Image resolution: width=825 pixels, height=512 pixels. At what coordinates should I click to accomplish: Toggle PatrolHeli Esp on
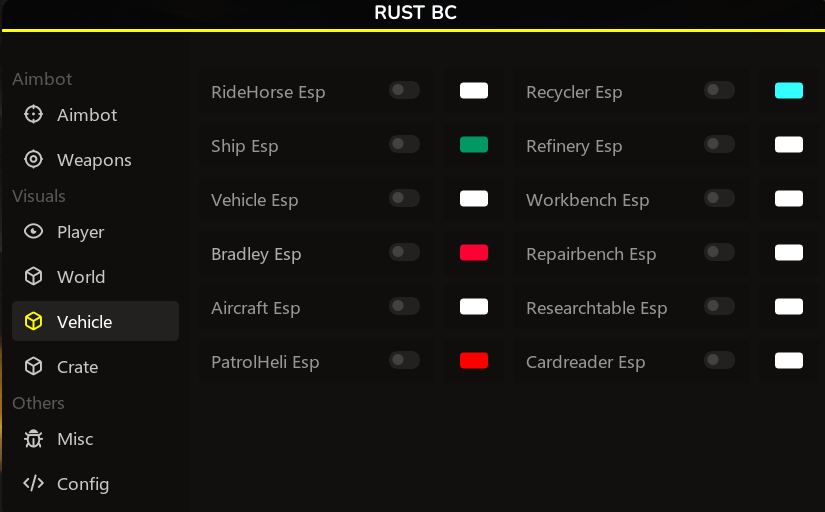[x=404, y=360]
